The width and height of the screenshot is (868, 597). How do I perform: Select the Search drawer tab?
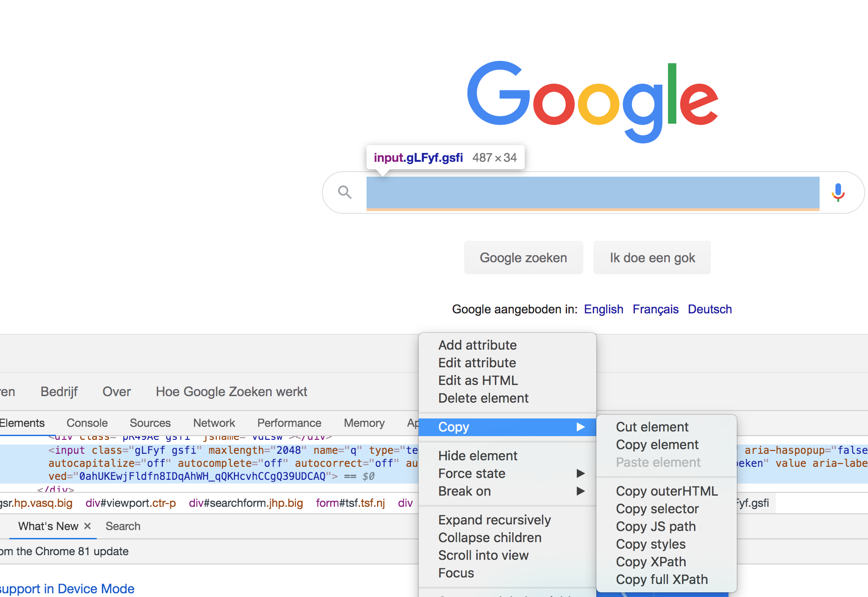click(123, 526)
